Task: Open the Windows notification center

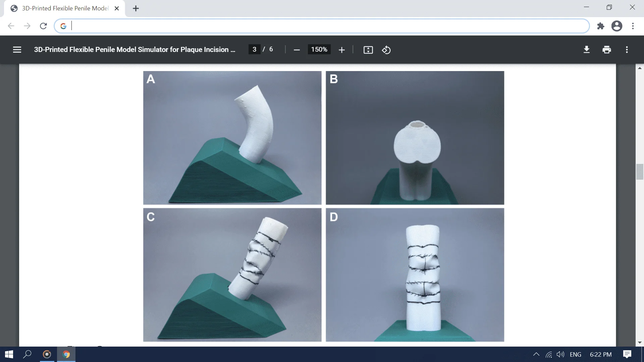Action: pyautogui.click(x=627, y=354)
